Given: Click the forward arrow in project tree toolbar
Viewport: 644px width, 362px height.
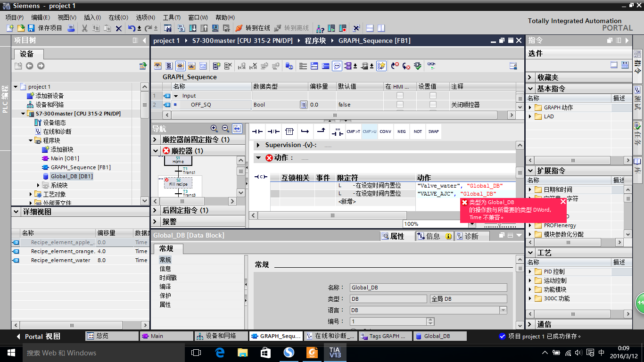Looking at the screenshot, I should (41, 66).
